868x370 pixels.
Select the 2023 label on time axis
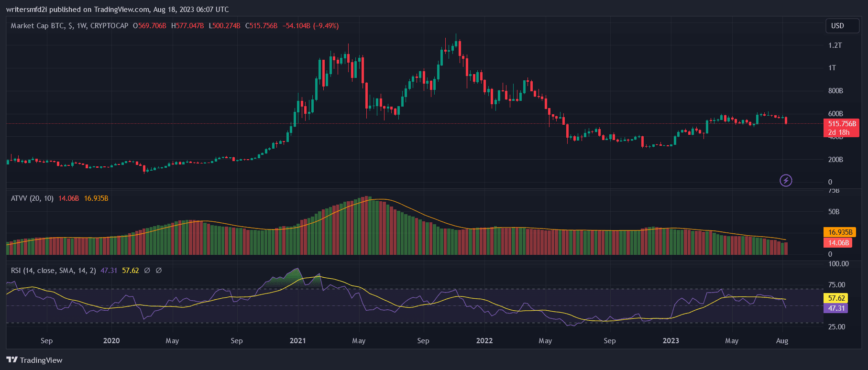670,341
